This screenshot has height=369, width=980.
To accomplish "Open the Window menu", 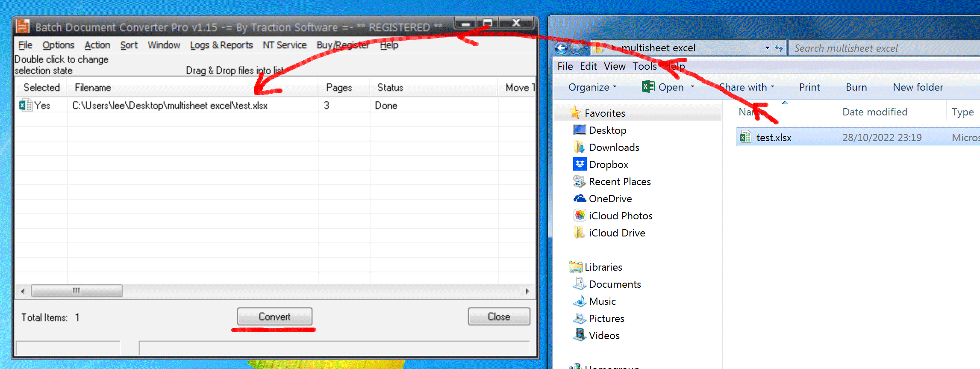I will pos(164,45).
